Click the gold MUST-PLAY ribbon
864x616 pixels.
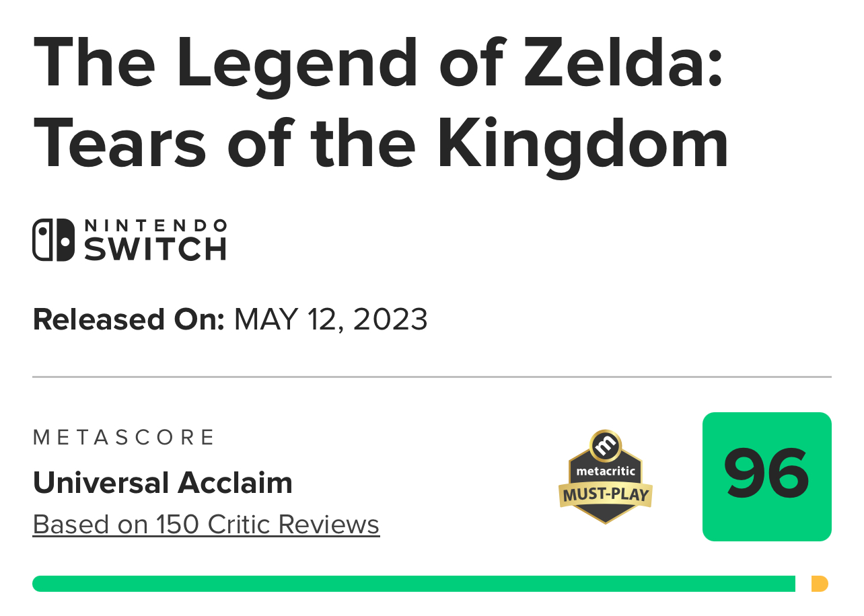click(606, 495)
